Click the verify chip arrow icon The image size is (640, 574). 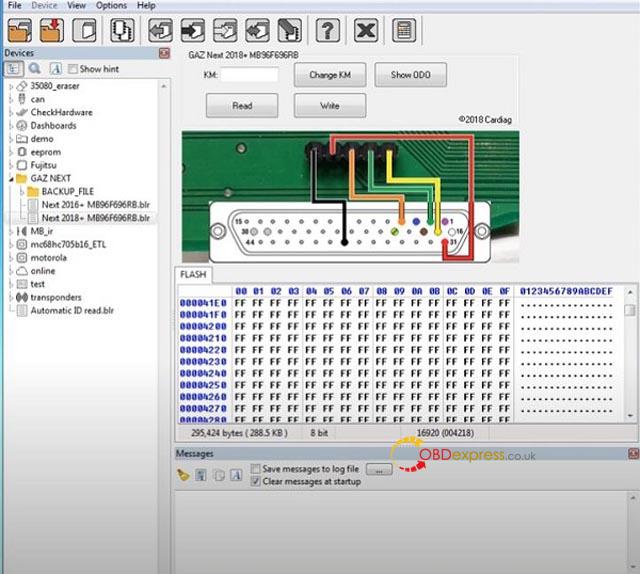[257, 30]
